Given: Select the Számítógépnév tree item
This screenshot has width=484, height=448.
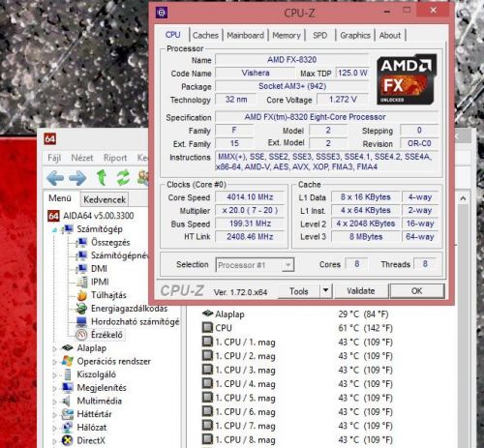Looking at the screenshot, I should (119, 255).
